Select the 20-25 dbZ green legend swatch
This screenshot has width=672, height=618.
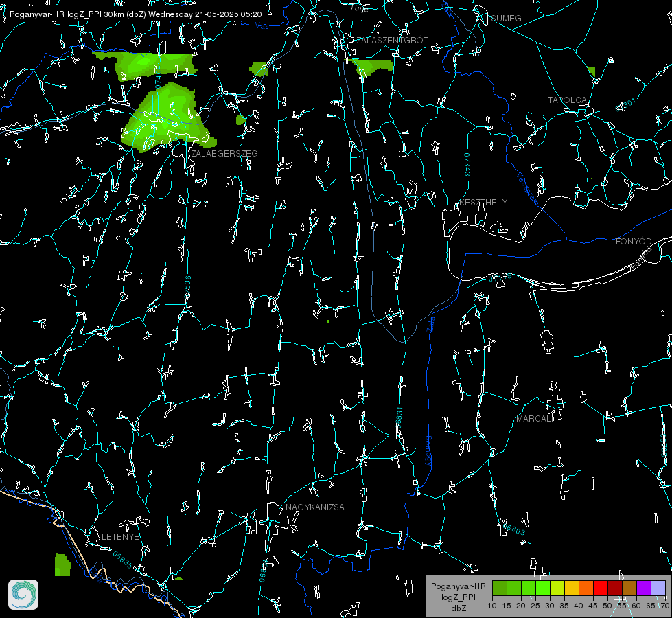(x=529, y=588)
